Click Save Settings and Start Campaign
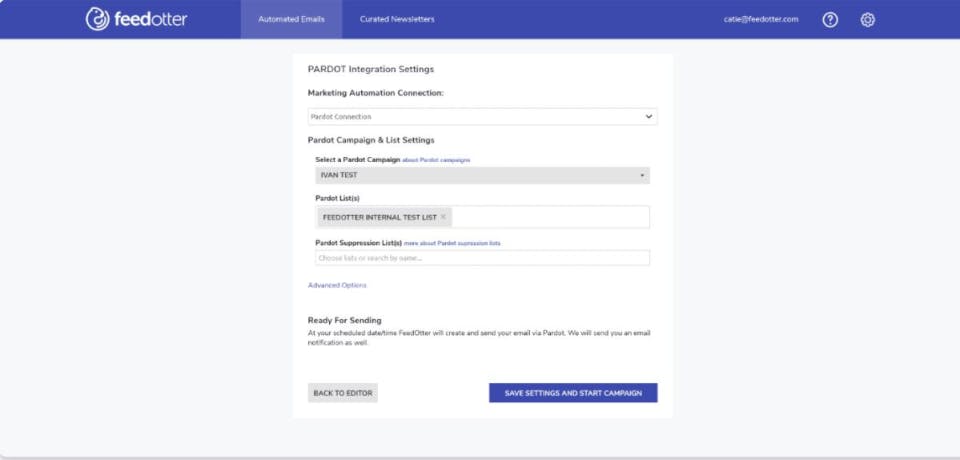Screen dimensions: 960x460 (573, 393)
